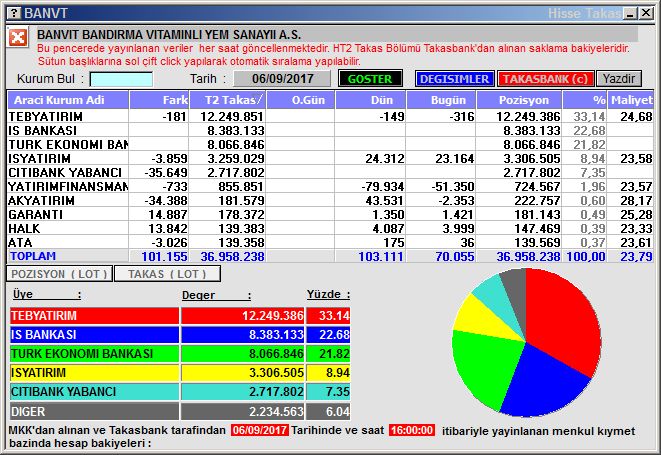The height and width of the screenshot is (455, 661).
Task: Sort by Bugün column header
Action: [x=441, y=100]
